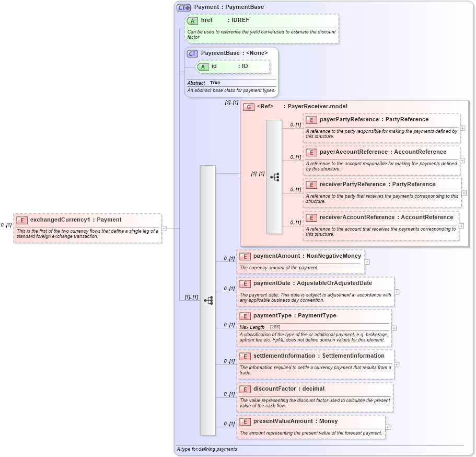Select paymentDate : AdjustableOrAdjustedDate text

pos(312,283)
